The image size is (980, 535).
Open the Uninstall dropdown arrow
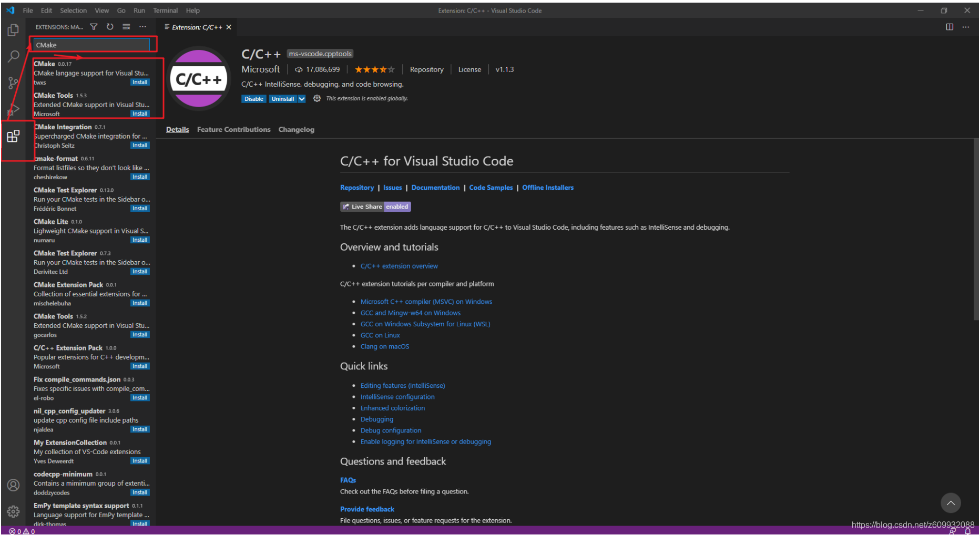pos(302,99)
